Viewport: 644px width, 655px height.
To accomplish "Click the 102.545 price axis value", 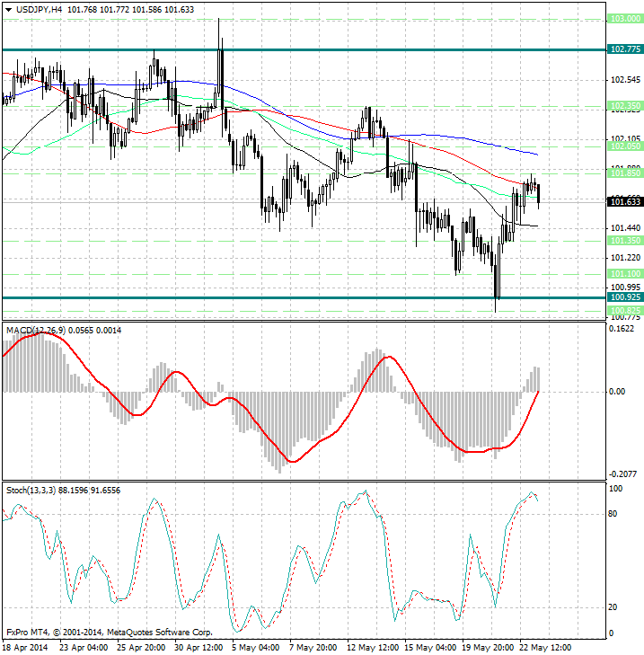I will [x=625, y=80].
